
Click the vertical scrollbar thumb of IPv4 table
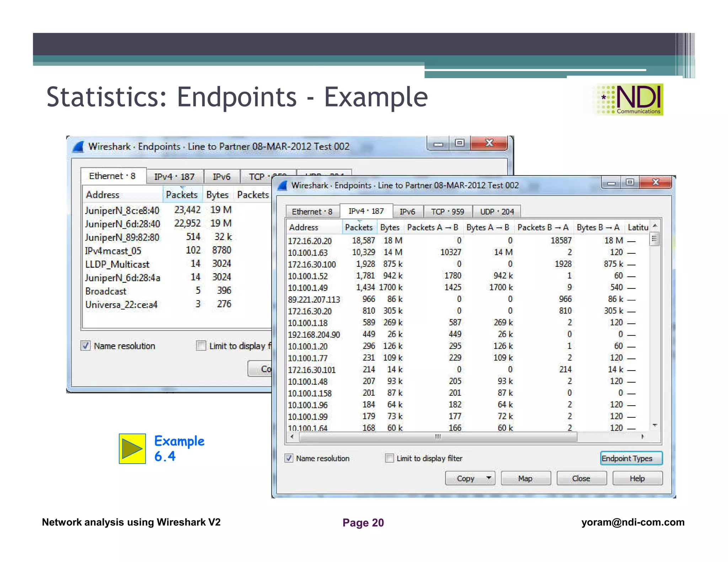654,238
